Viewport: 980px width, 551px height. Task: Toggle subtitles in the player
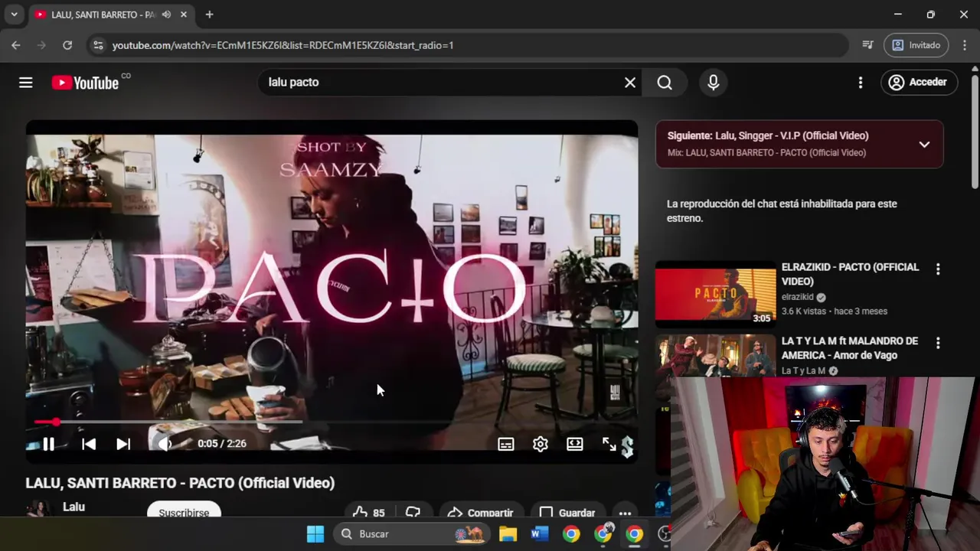(x=506, y=444)
